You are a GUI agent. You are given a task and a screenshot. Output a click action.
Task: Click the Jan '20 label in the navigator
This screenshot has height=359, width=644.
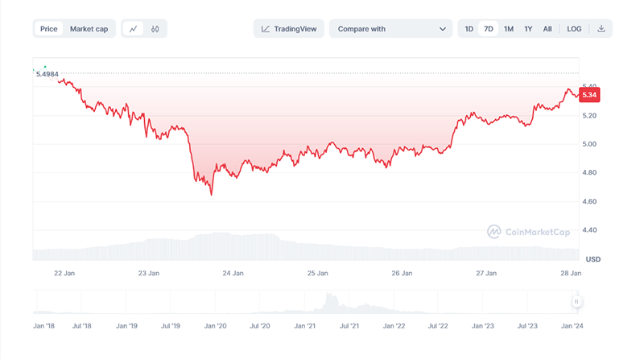(x=215, y=326)
